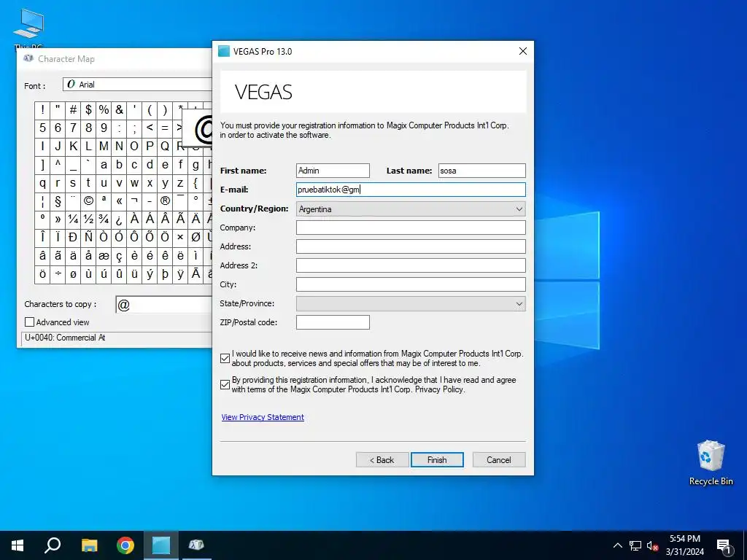Select the ½ fraction character

[88, 219]
